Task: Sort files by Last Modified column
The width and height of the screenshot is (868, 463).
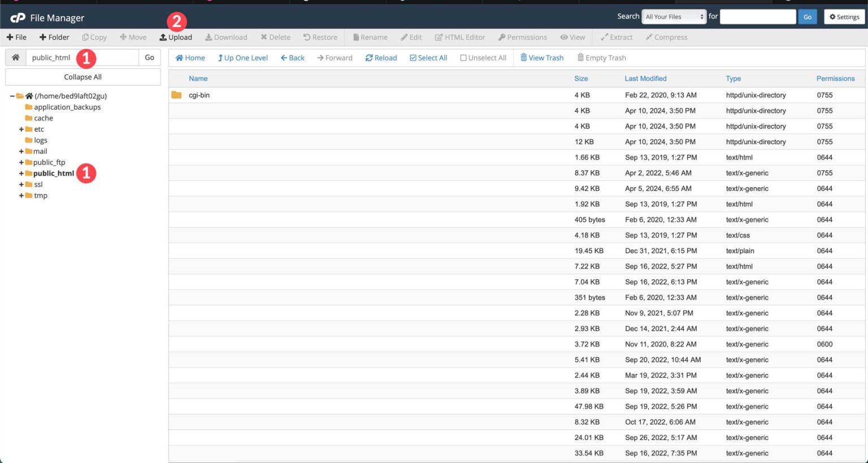Action: coord(645,79)
